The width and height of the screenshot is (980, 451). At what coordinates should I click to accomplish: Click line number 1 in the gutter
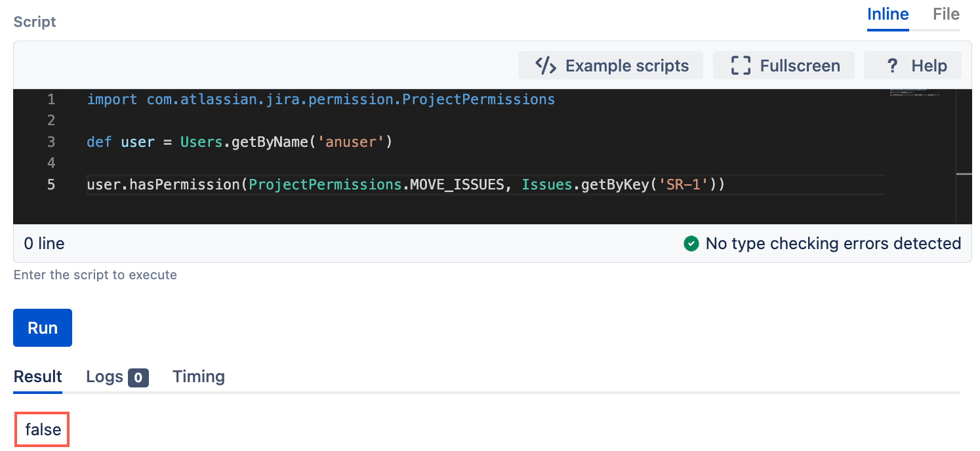click(51, 100)
